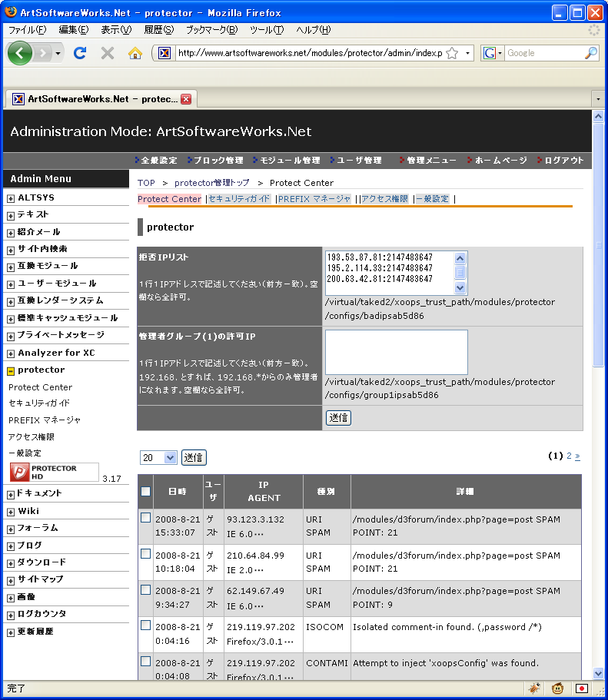Click the Protector HD logo banner

[x=54, y=472]
